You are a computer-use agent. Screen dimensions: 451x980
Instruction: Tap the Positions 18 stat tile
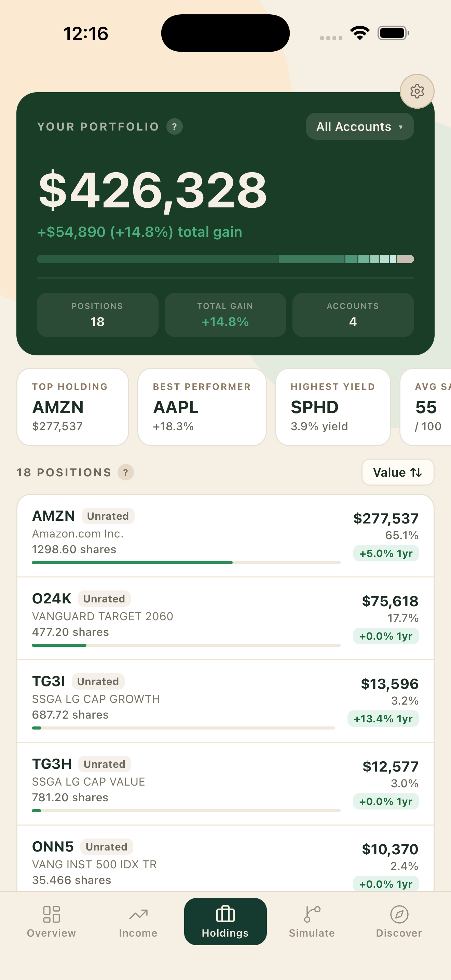97,315
